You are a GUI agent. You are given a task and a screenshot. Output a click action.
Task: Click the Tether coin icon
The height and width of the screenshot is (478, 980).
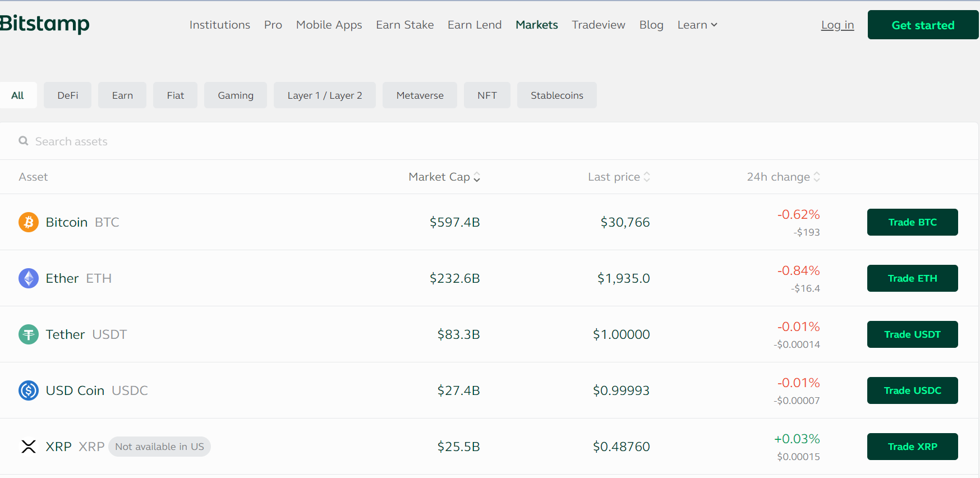click(29, 334)
